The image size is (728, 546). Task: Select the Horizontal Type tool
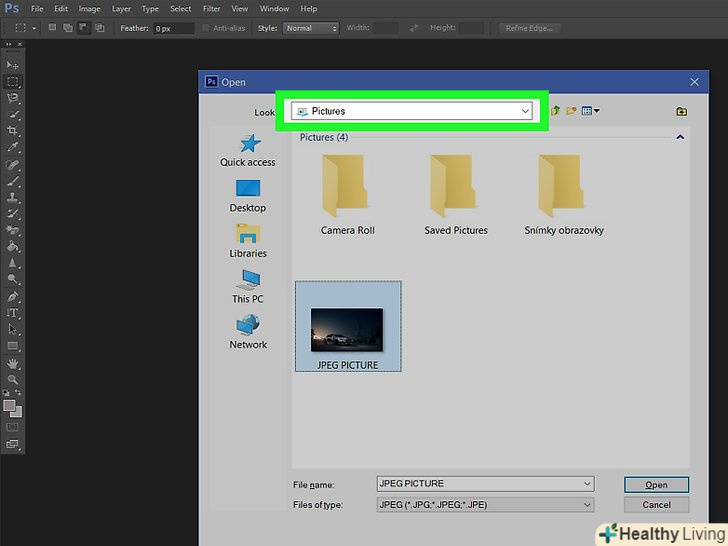pos(13,313)
